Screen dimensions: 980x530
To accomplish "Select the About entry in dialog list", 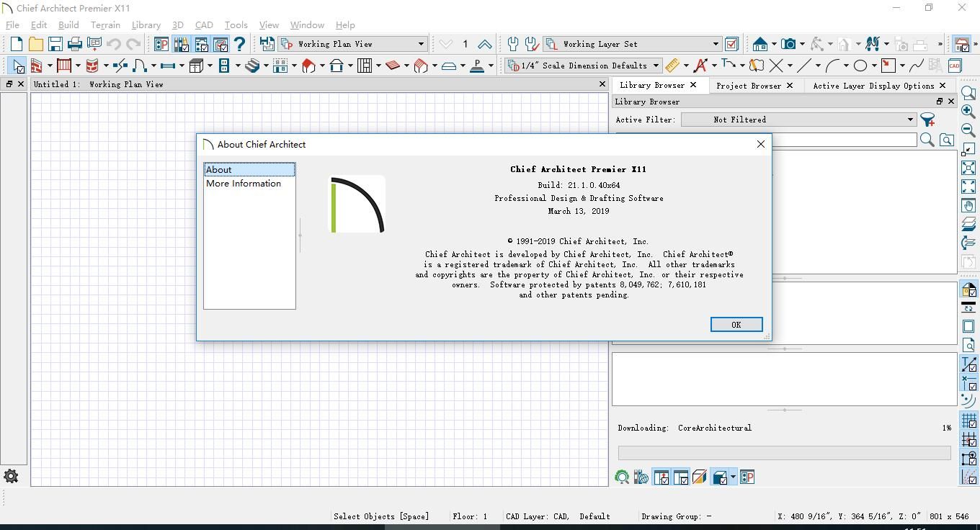I will [x=249, y=170].
